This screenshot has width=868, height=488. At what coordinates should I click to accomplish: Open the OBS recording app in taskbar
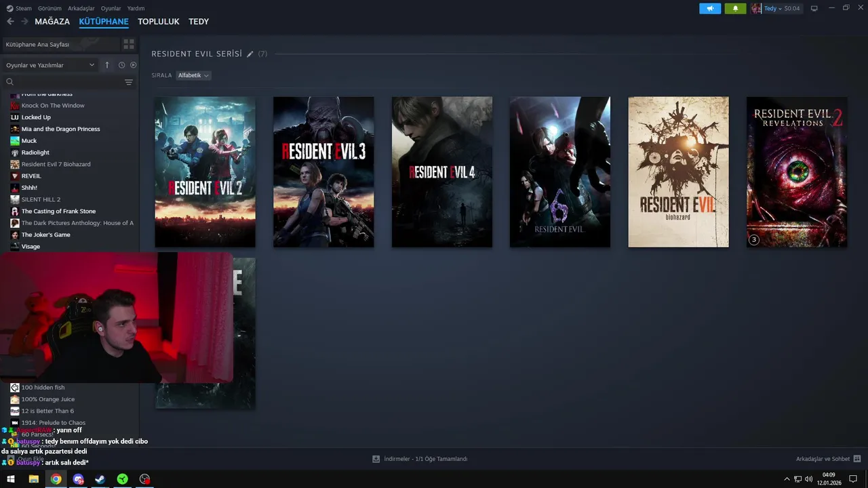[144, 479]
